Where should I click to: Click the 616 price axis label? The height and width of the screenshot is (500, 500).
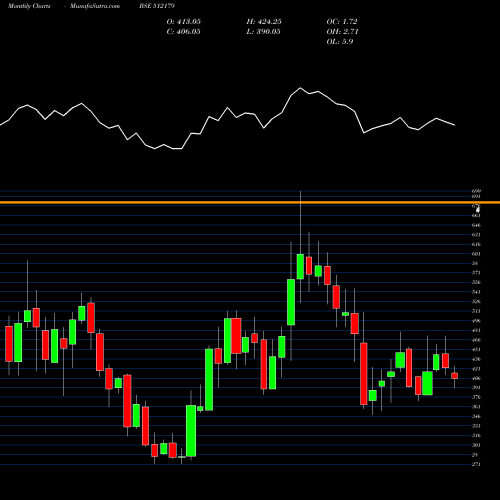(476, 244)
